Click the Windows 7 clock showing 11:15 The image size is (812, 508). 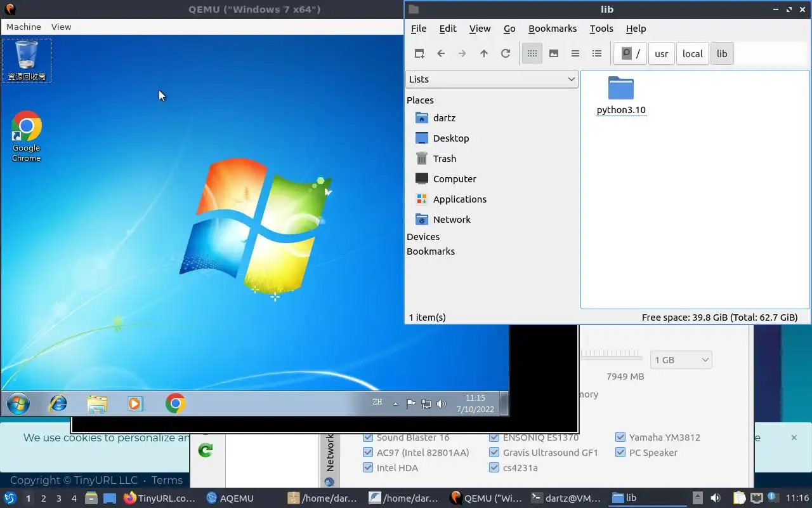(475, 403)
